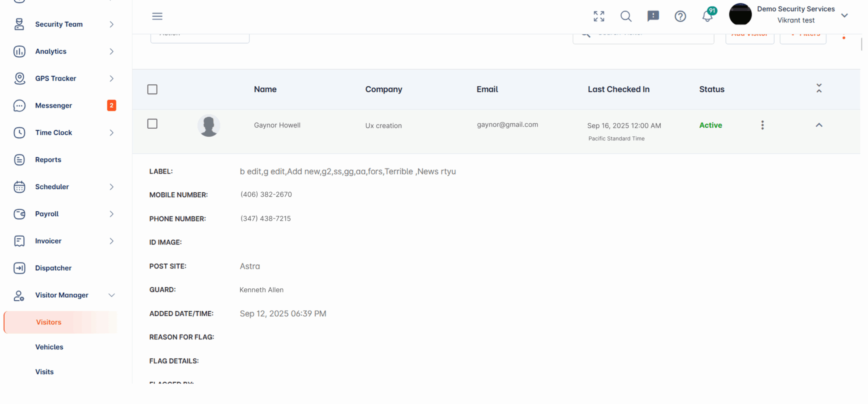
Task: Click the help question mark icon
Action: pyautogui.click(x=680, y=16)
